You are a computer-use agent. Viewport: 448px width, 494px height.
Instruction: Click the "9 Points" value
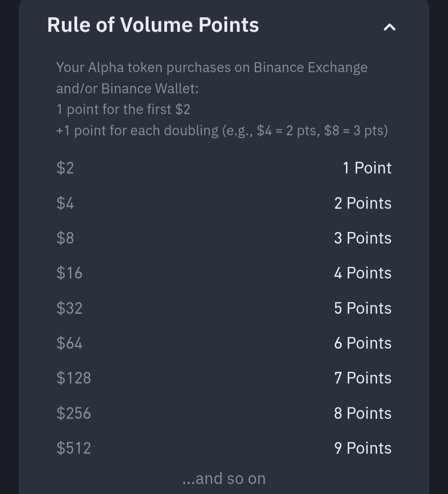(x=363, y=448)
